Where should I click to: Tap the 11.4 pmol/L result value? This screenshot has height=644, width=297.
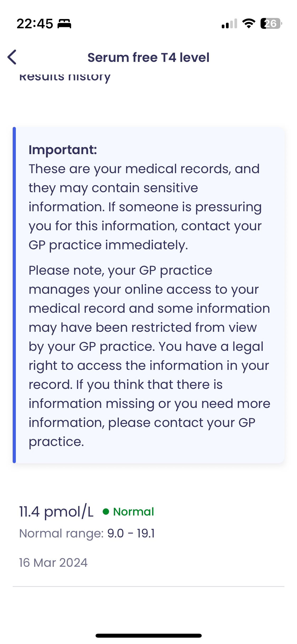click(x=56, y=512)
